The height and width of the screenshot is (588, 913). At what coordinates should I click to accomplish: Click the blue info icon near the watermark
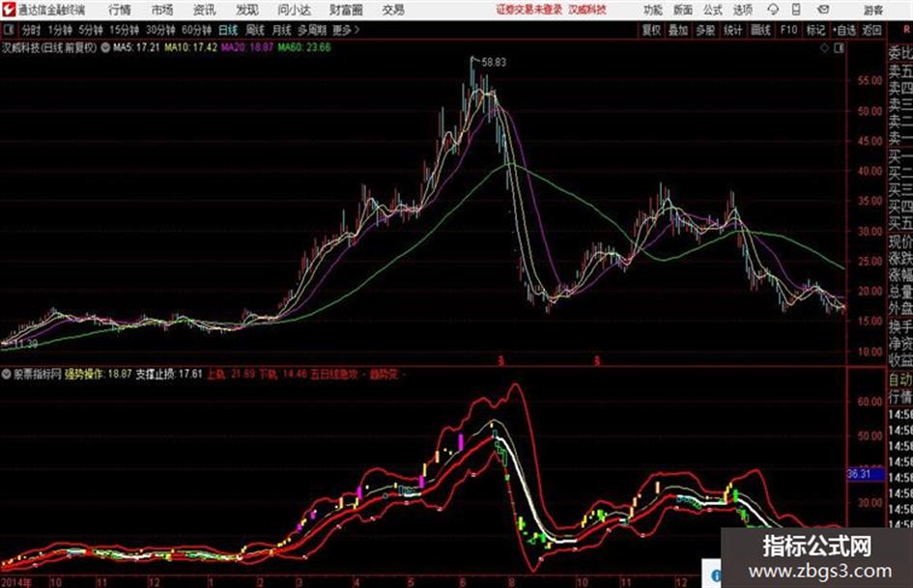716,575
